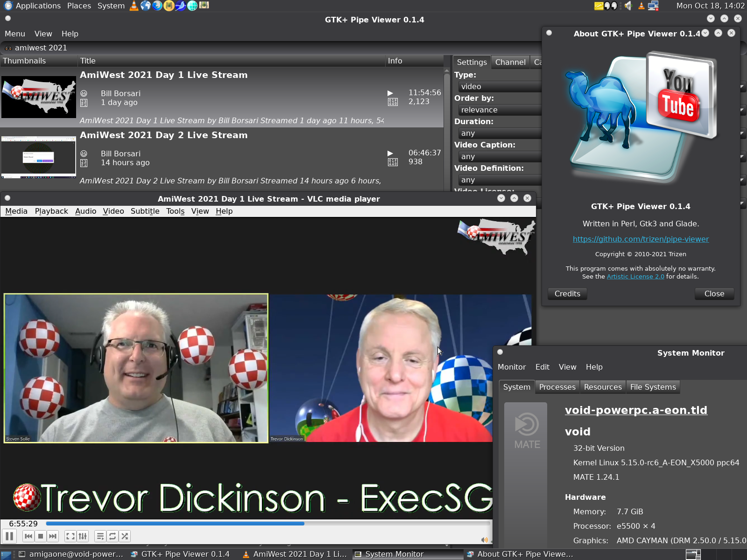The width and height of the screenshot is (747, 560).
Task: Open the Video Caption dropdown
Action: (x=500, y=156)
